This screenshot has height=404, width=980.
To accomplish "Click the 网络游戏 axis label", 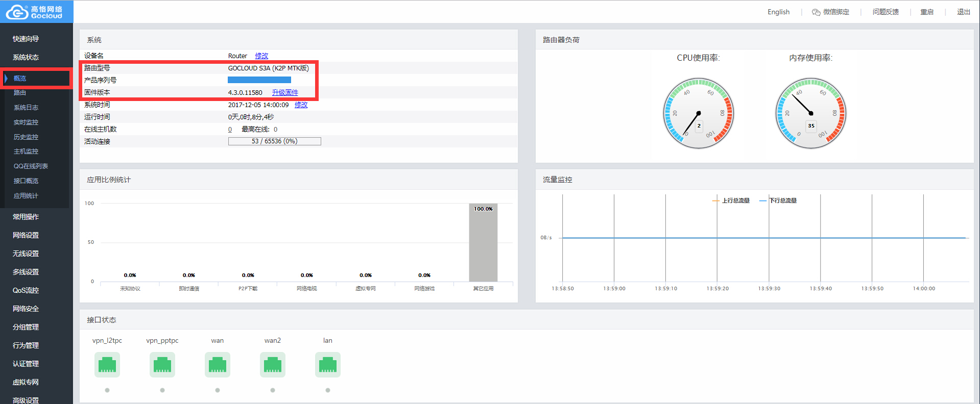I will (424, 289).
